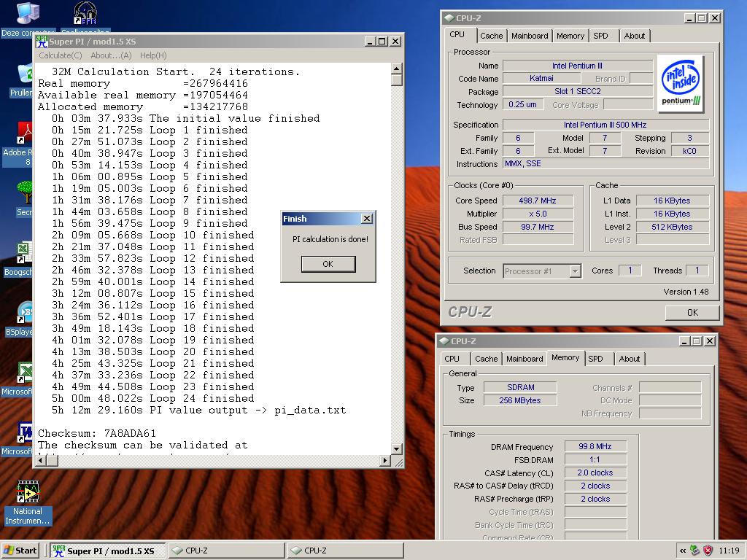Switch to Super PI taskbar button

pyautogui.click(x=108, y=551)
